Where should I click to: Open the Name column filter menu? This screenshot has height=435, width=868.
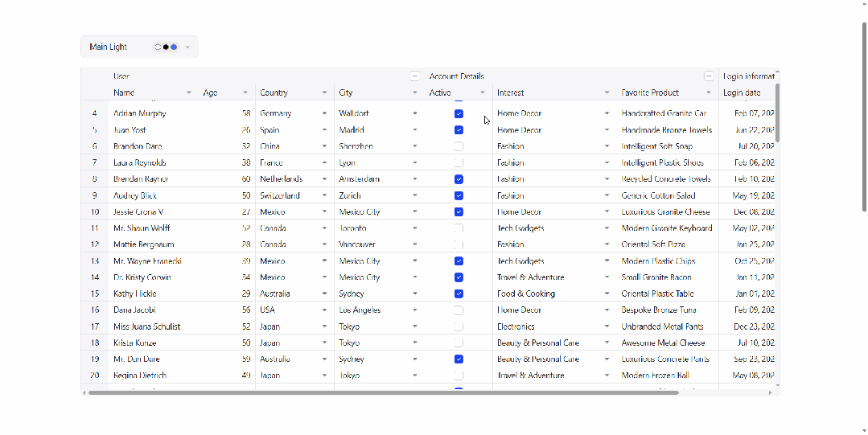pyautogui.click(x=189, y=92)
